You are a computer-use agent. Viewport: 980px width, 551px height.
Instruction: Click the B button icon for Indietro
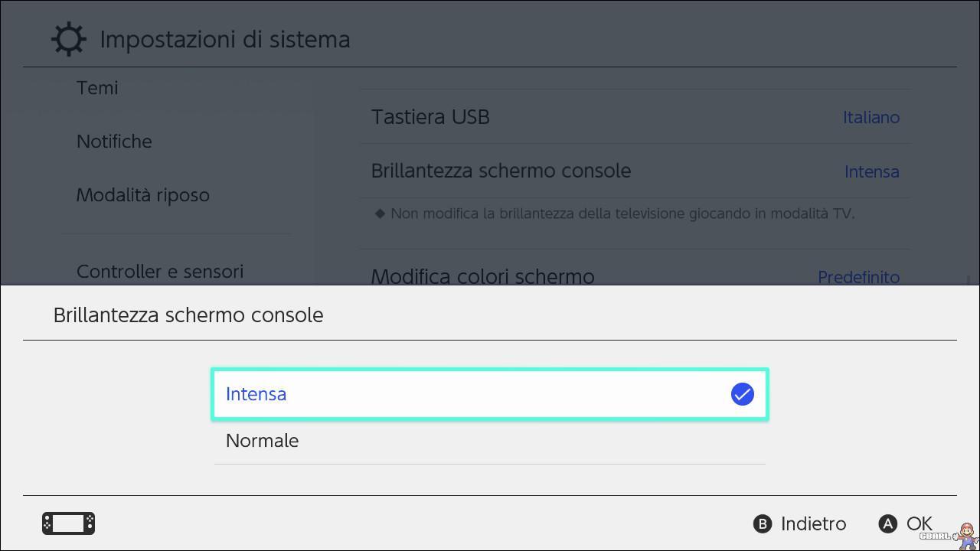[763, 523]
